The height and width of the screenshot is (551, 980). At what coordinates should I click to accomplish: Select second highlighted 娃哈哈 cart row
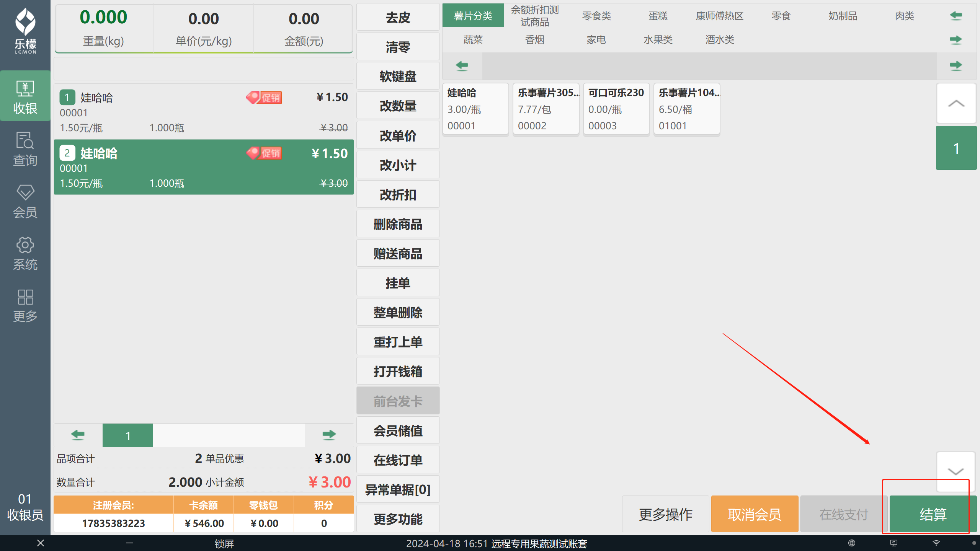[x=204, y=167]
